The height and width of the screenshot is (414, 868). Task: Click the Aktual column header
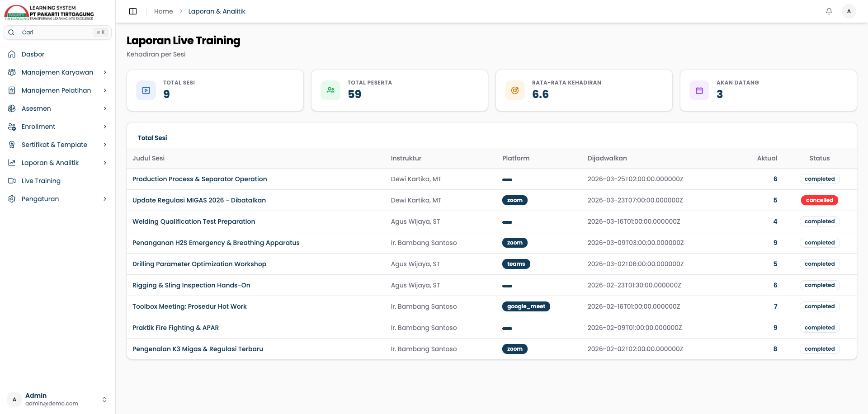767,158
